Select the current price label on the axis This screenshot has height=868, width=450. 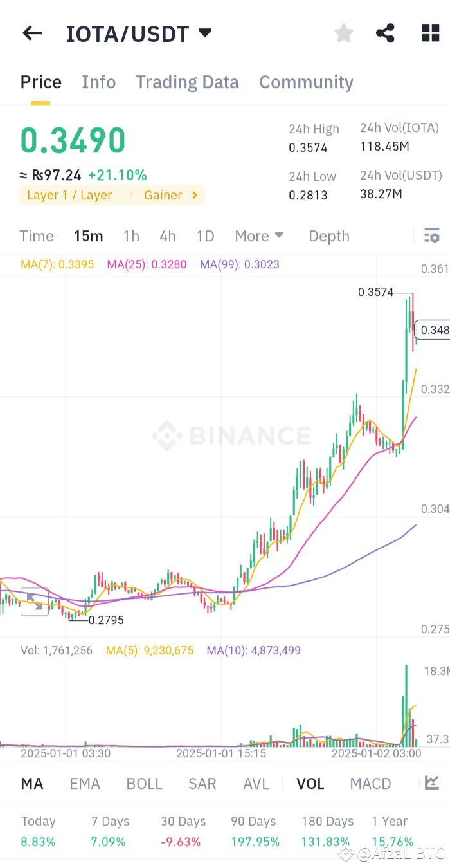coord(433,329)
